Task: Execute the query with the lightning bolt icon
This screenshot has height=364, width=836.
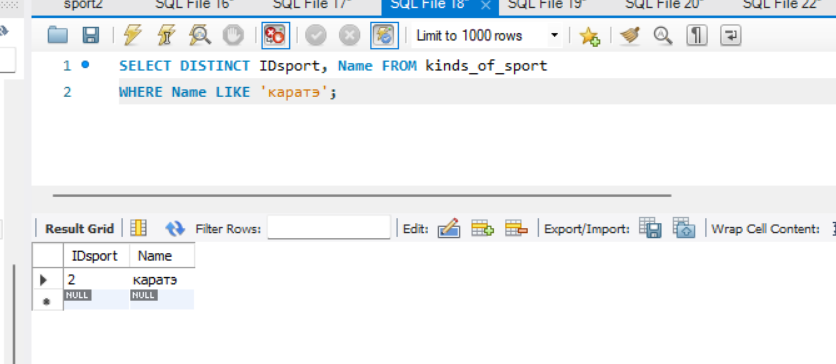Action: (x=132, y=36)
